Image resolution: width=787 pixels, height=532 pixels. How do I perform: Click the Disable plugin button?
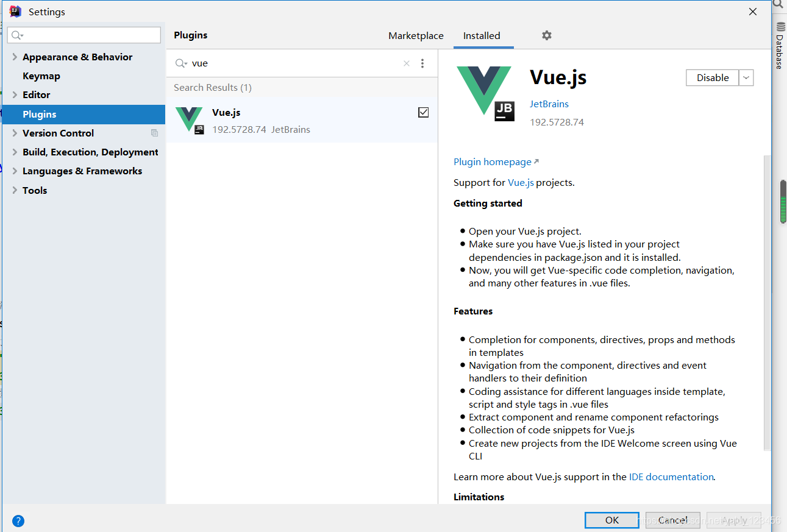713,78
